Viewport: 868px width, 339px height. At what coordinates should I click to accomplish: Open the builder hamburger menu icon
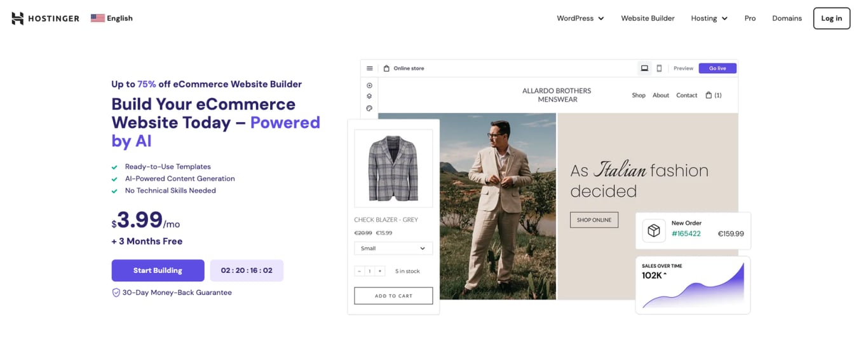[x=370, y=68]
